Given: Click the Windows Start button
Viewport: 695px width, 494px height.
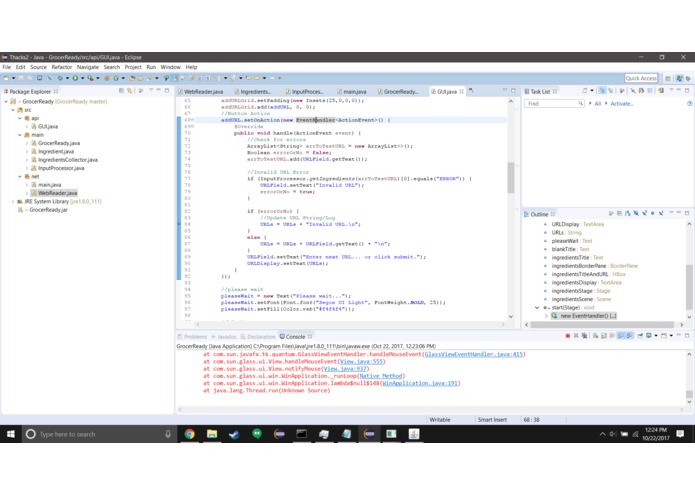Looking at the screenshot, I should 11,434.
